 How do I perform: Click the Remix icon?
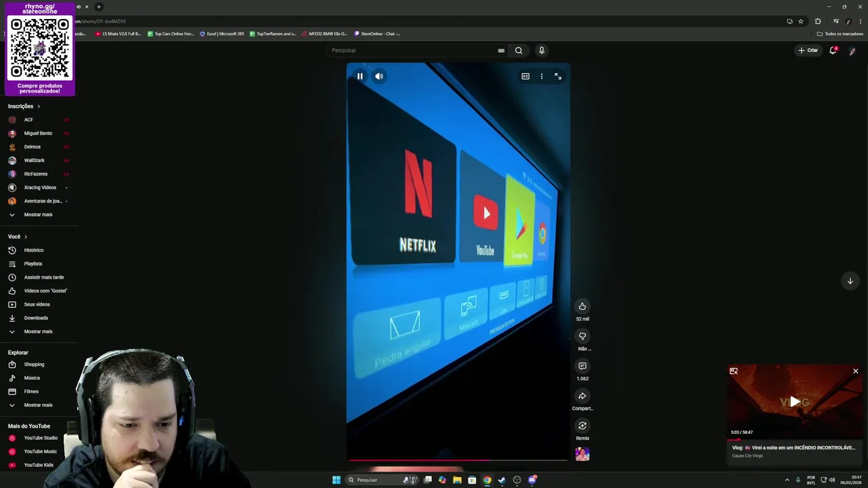point(582,426)
